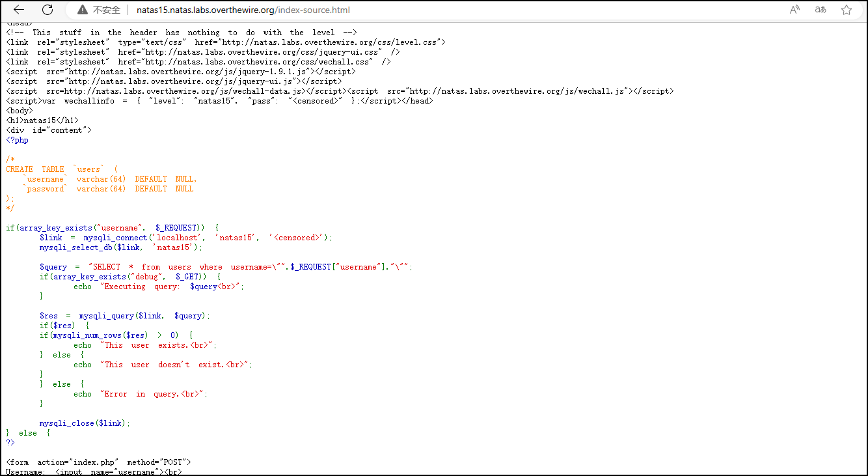Click the array_key_exists("debug", $_GET) line

[130, 277]
